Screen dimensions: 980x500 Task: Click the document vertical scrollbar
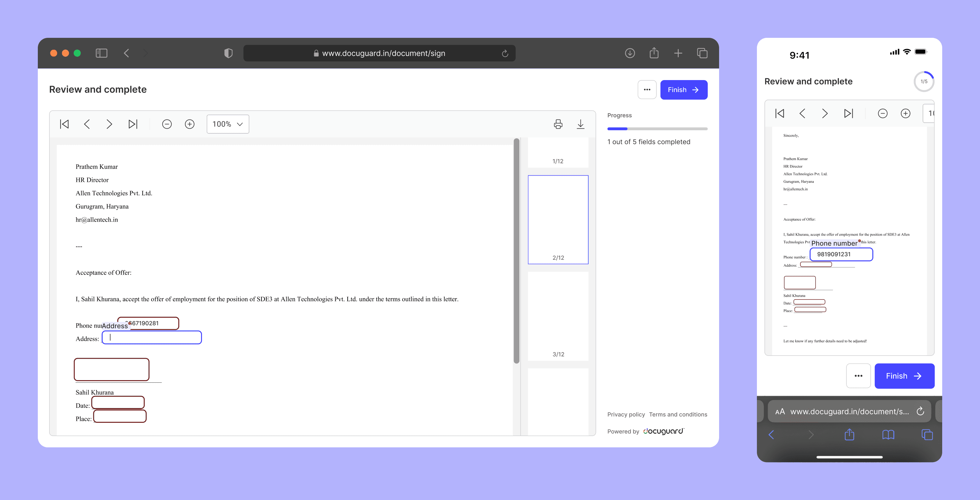[x=516, y=251]
